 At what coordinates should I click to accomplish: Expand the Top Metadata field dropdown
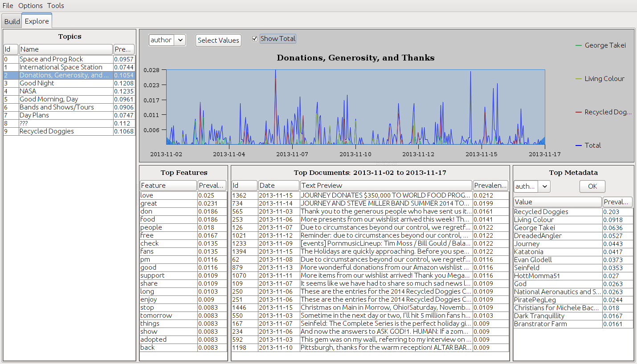click(532, 186)
